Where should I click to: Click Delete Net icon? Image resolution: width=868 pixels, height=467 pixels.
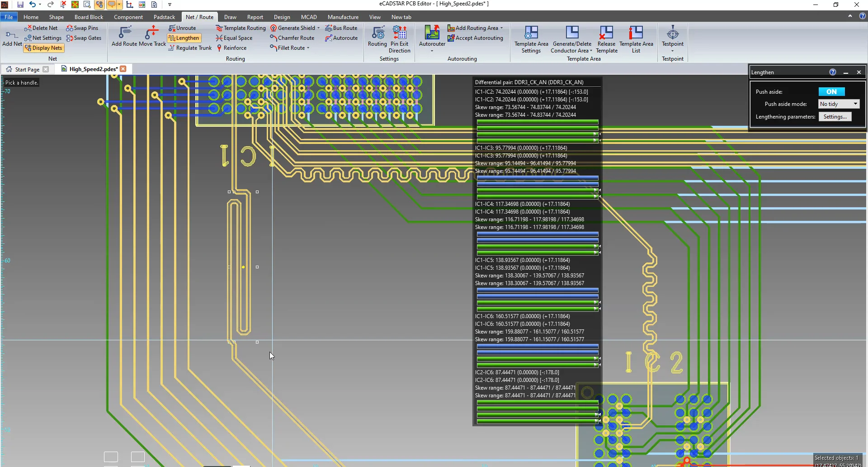[41, 28]
